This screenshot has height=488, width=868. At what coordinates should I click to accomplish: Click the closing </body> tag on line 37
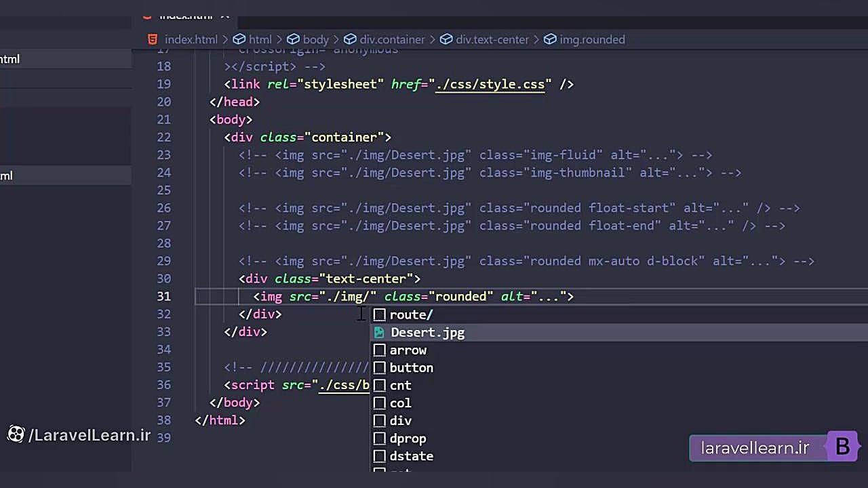click(x=235, y=403)
